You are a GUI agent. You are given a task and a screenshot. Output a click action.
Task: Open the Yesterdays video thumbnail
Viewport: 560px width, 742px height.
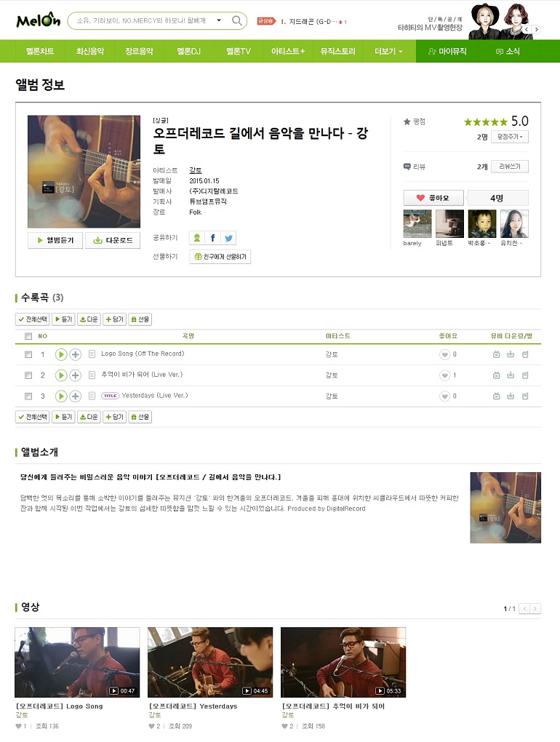(210, 662)
